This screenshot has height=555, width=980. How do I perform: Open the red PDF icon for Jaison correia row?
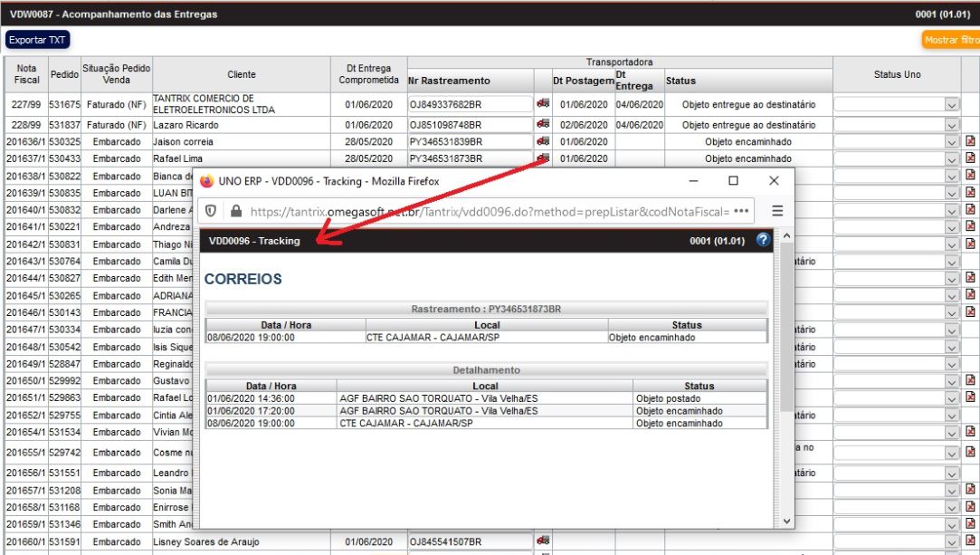pyautogui.click(x=970, y=142)
